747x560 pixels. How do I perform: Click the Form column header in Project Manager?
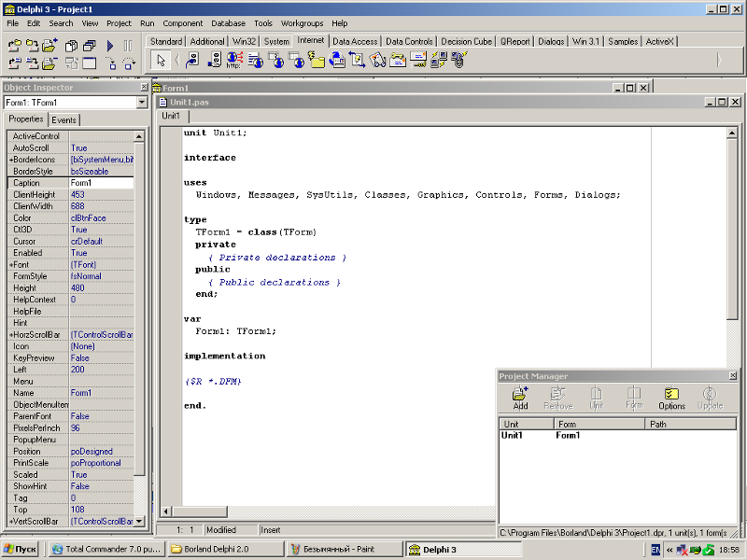(599, 425)
